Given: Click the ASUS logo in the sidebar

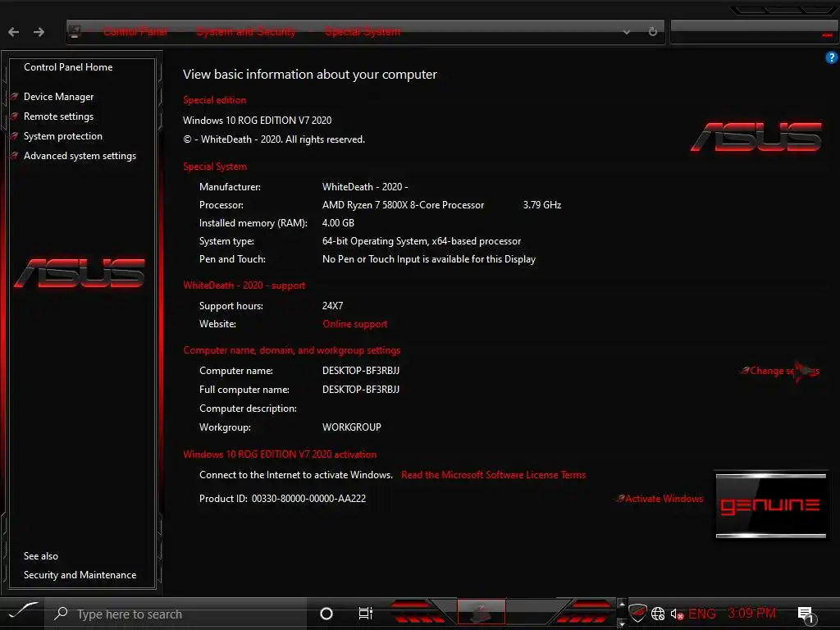Looking at the screenshot, I should 80,273.
